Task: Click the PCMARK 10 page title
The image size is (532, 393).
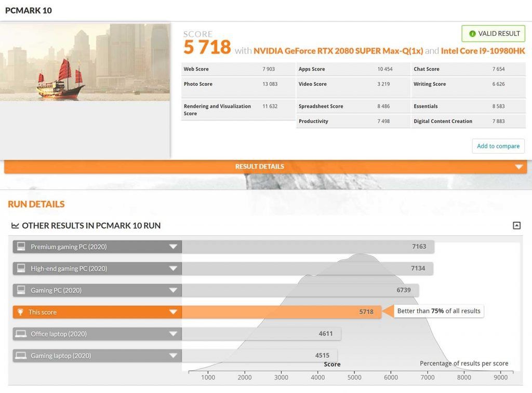Action: [x=29, y=10]
